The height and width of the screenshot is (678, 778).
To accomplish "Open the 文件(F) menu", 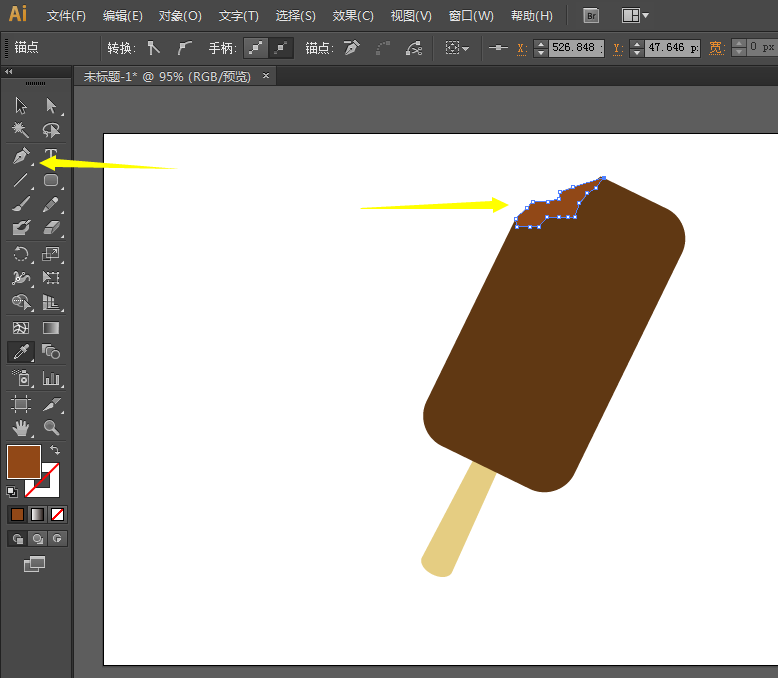I will click(66, 16).
